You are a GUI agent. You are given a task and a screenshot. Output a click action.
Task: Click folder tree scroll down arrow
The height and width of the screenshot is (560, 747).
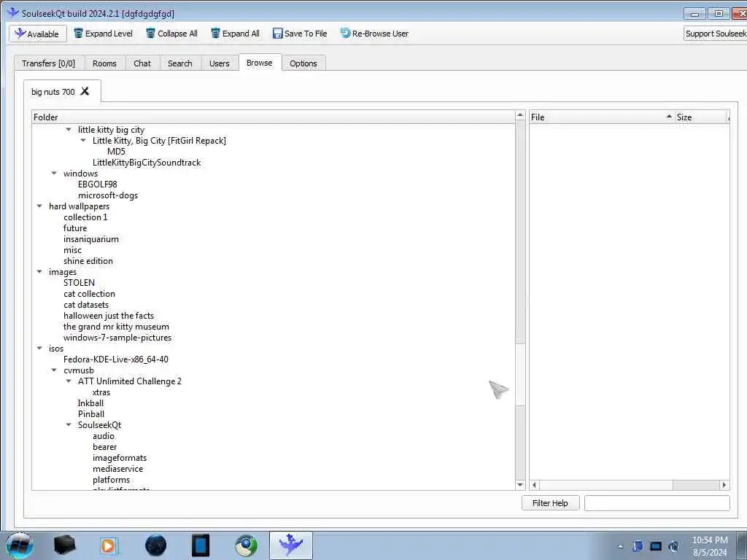point(520,485)
